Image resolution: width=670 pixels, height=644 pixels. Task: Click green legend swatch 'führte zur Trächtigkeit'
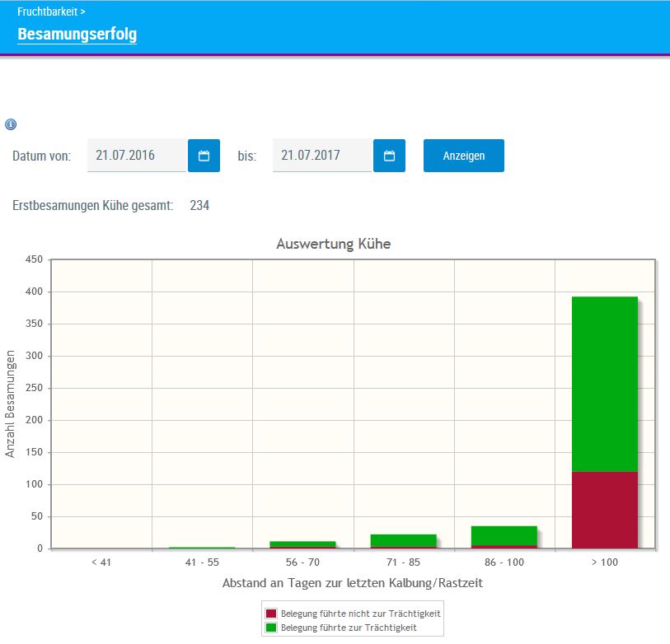270,628
